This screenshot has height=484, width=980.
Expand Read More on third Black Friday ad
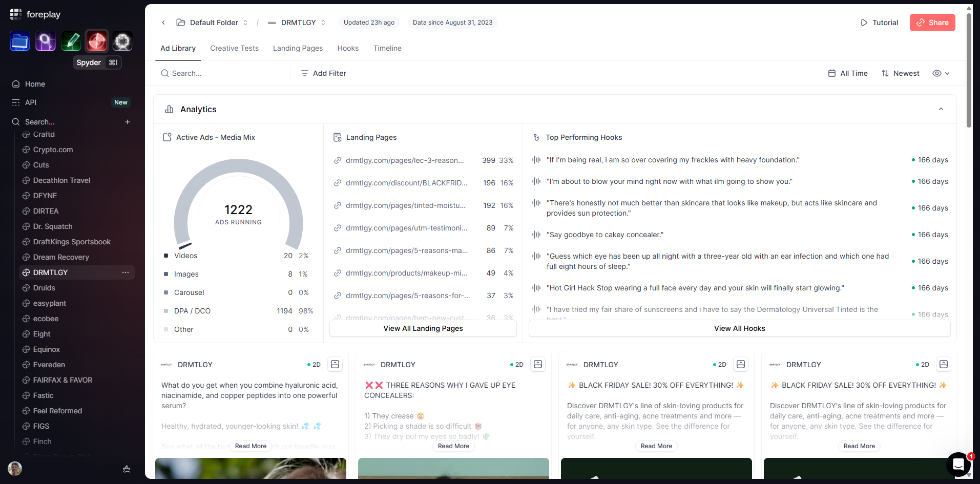[657, 446]
